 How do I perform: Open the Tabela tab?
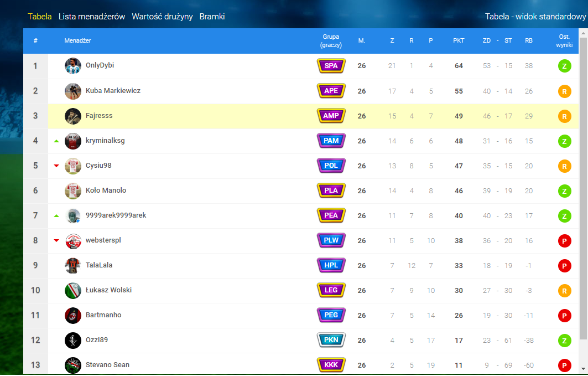40,17
